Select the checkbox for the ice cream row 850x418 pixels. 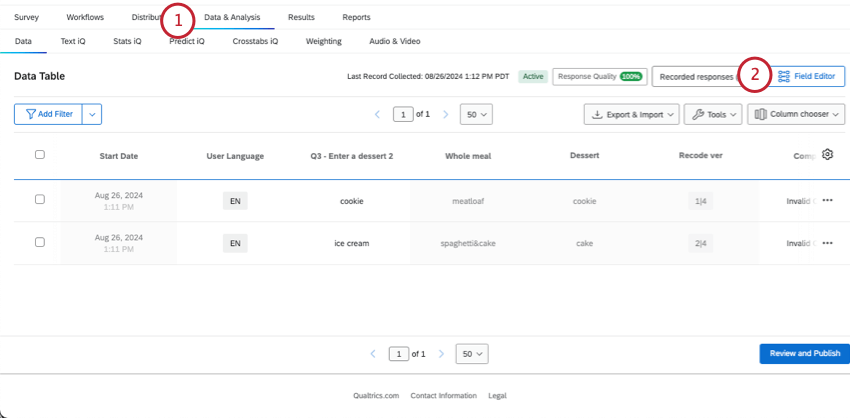coord(40,243)
